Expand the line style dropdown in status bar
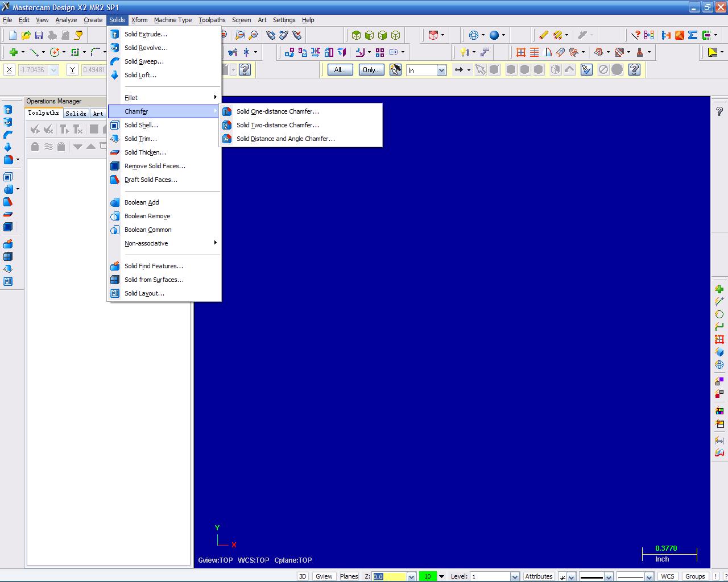Viewport: 728px width, 582px height. tap(609, 576)
